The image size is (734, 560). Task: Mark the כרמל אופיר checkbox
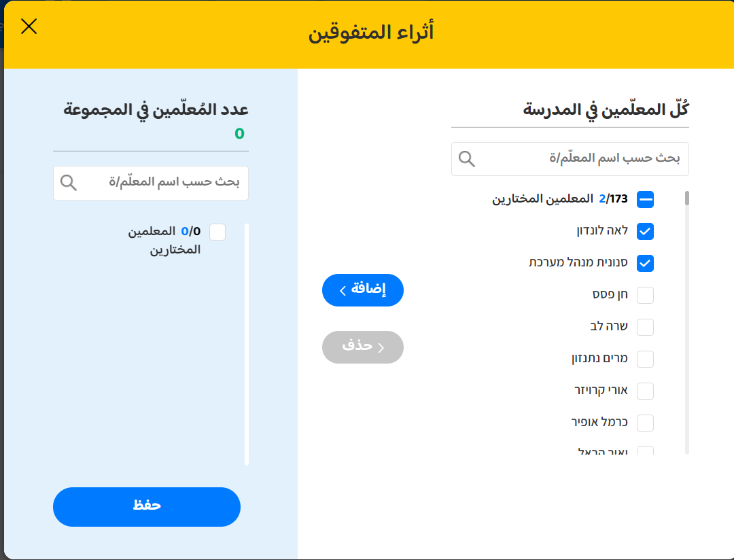point(645,423)
